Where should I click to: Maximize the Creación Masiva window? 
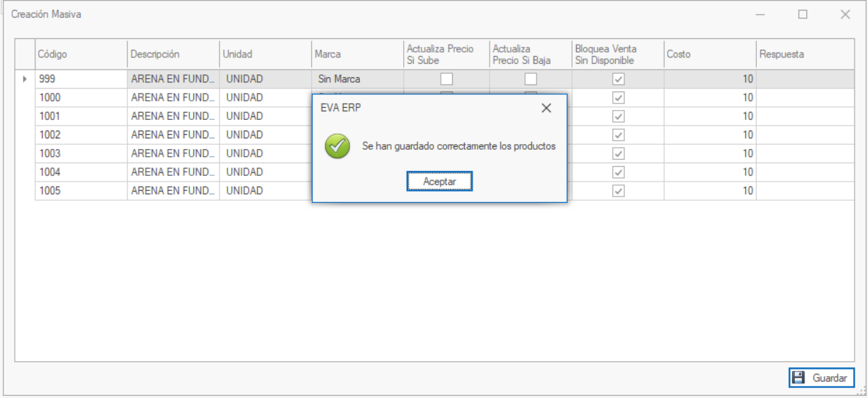pos(803,14)
